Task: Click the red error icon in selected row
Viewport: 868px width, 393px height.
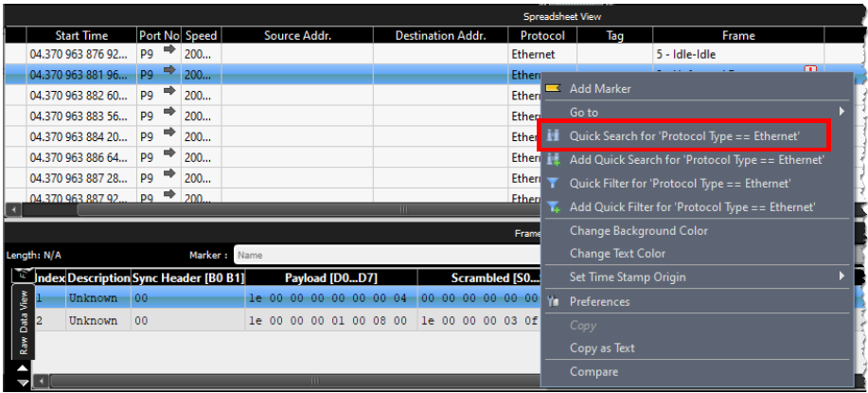Action: click(810, 70)
